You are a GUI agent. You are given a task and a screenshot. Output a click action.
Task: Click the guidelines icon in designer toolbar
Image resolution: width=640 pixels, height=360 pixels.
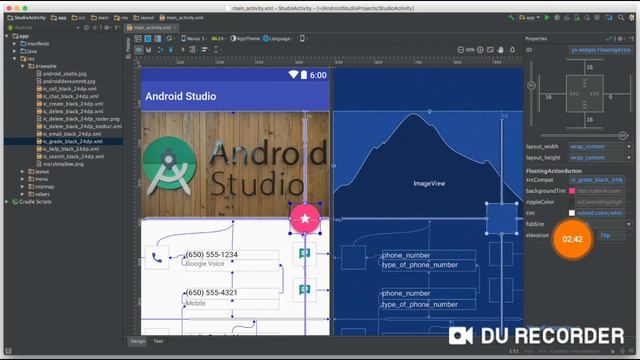click(x=216, y=50)
